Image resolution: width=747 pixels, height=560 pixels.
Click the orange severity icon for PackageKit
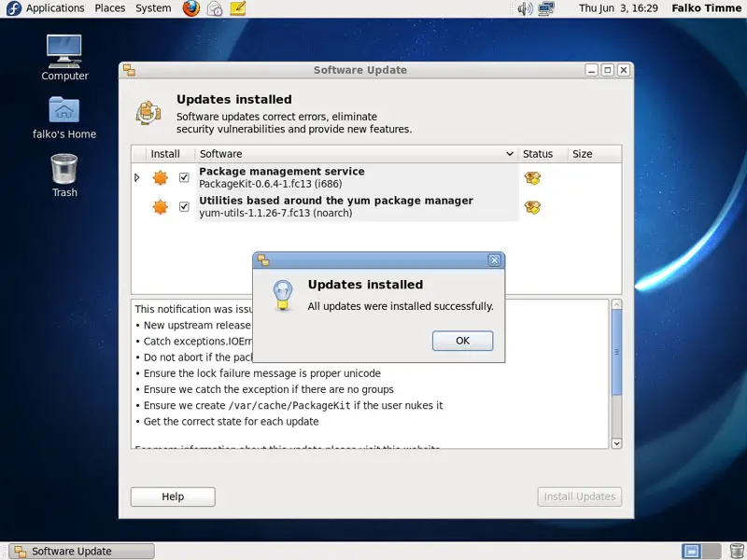click(160, 177)
